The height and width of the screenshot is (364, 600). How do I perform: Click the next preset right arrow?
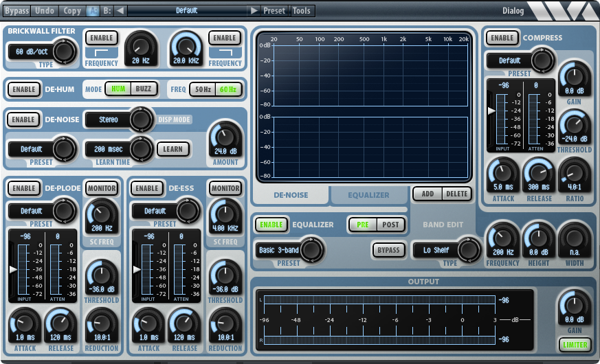254,11
